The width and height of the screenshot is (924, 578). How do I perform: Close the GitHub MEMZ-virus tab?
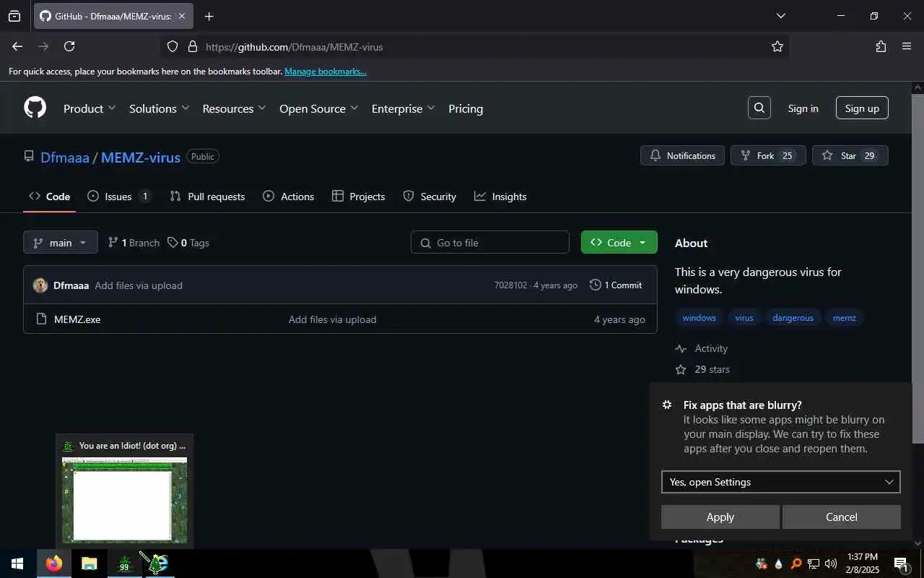click(x=182, y=16)
